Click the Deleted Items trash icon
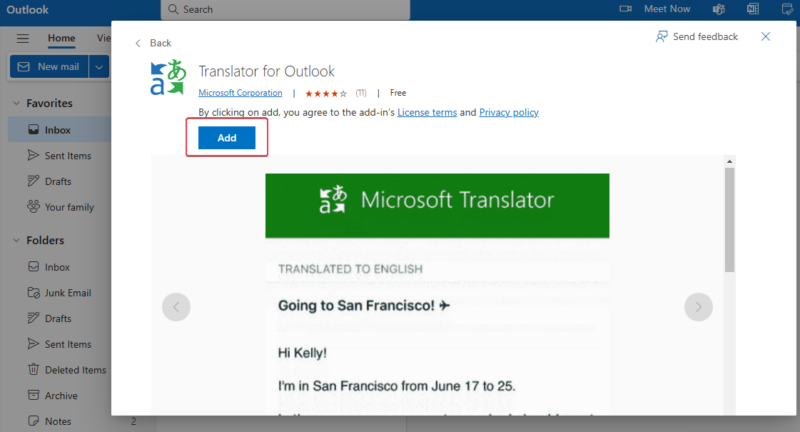Screen dimensions: 800x432 pos(33,369)
